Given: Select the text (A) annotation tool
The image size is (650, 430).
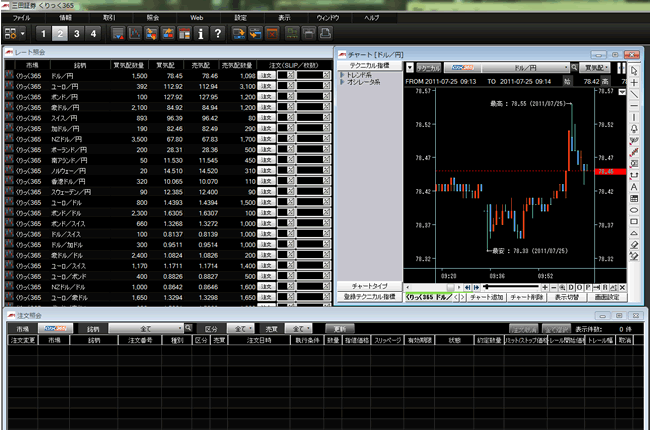Looking at the screenshot, I should [634, 187].
